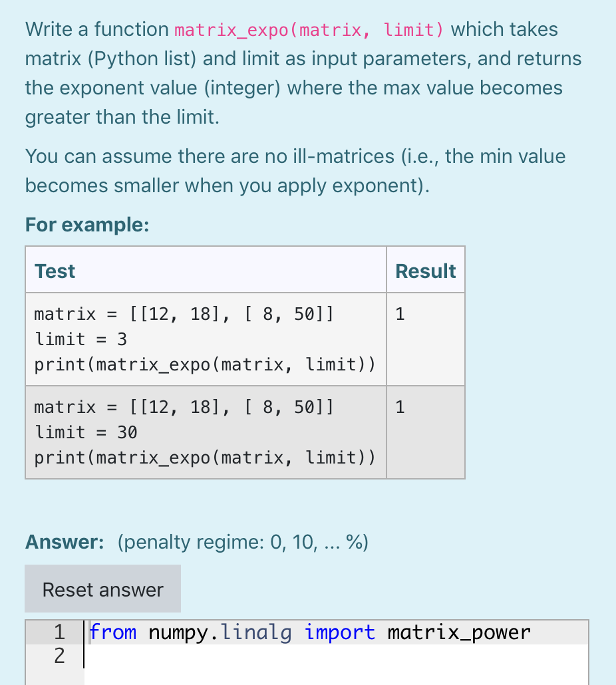
Task: Click the import keyword in the editor
Action: [339, 632]
